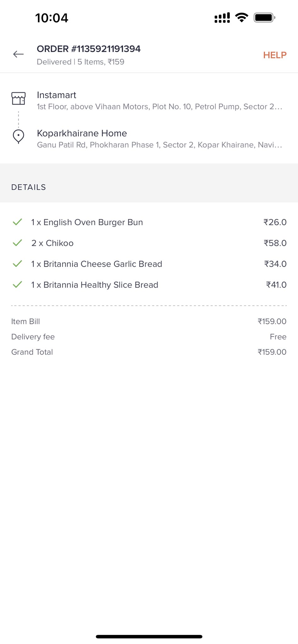Open the Instamart store name

pos(57,95)
